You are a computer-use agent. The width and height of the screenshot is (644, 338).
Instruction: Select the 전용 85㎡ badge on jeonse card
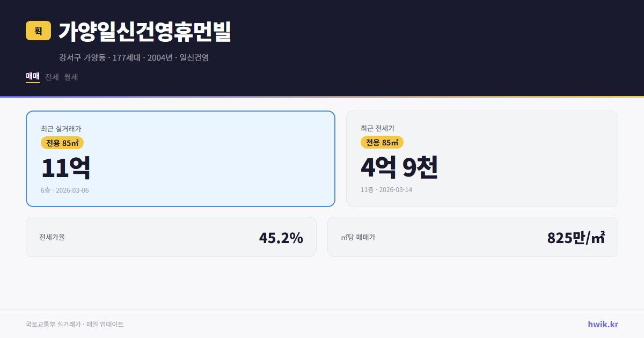tap(382, 143)
